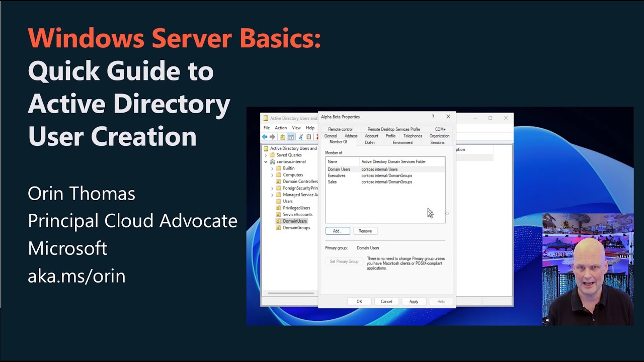Open the File menu
This screenshot has height=362, width=644.
click(267, 128)
